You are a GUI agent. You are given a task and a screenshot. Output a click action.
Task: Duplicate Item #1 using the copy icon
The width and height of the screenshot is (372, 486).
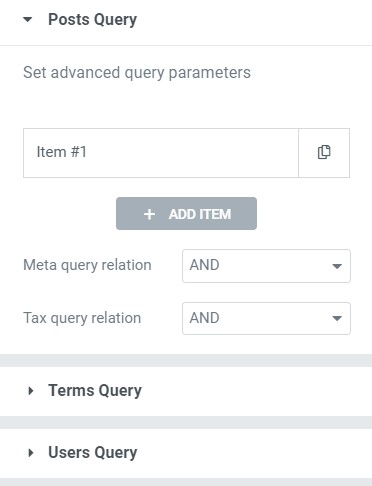coord(324,153)
